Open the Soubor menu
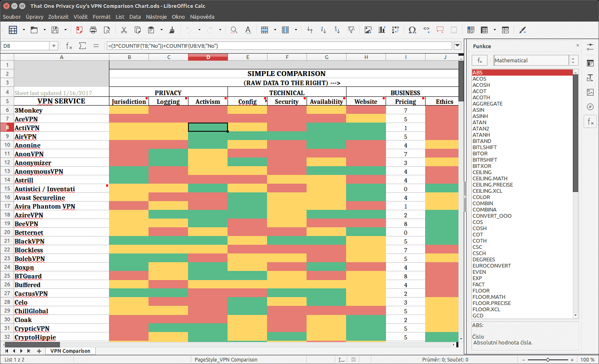599x364 pixels. pyautogui.click(x=12, y=17)
